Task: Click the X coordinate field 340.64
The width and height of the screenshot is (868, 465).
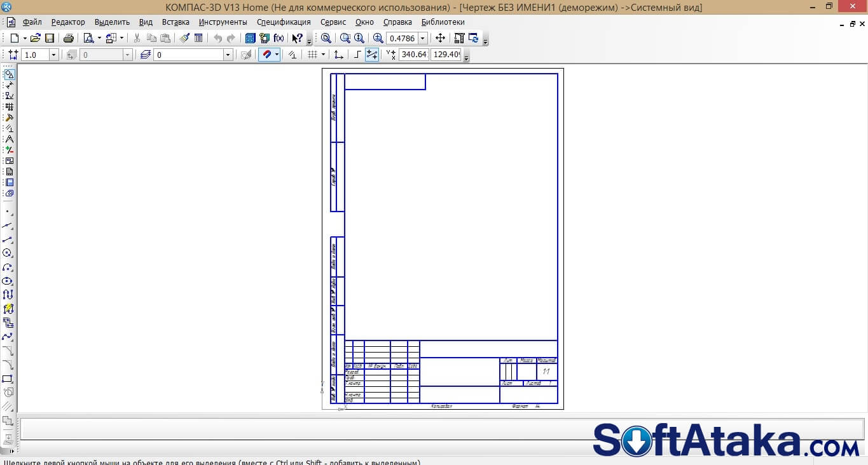Action: pos(414,55)
